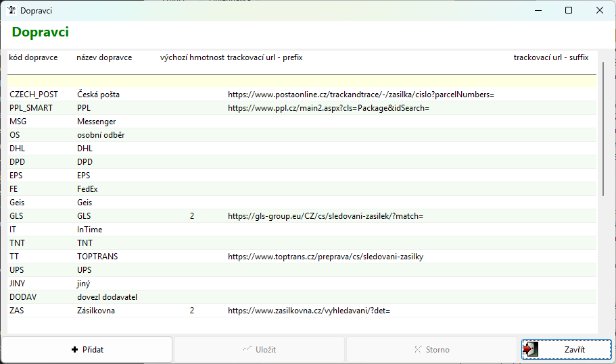Click the empty yellow new-entry row
This screenshot has height=364, width=616.
[302, 81]
